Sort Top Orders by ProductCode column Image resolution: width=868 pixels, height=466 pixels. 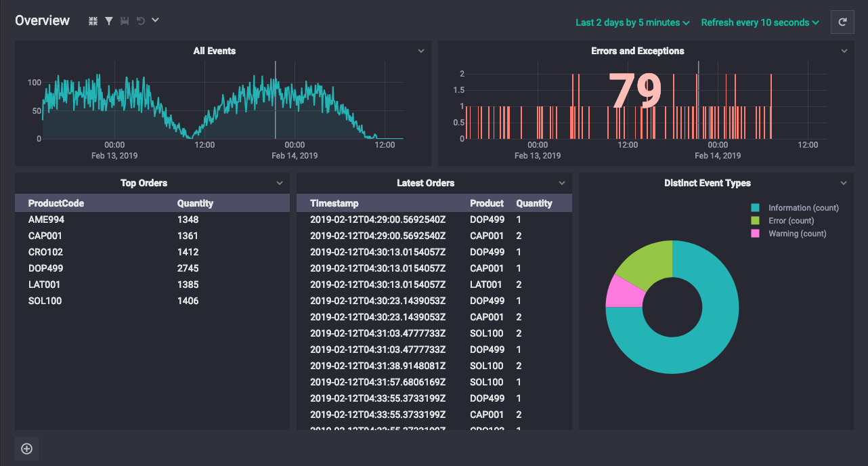pos(56,203)
